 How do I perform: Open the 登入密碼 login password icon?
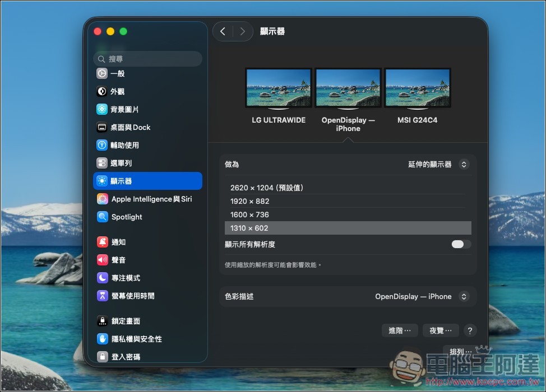click(x=103, y=357)
